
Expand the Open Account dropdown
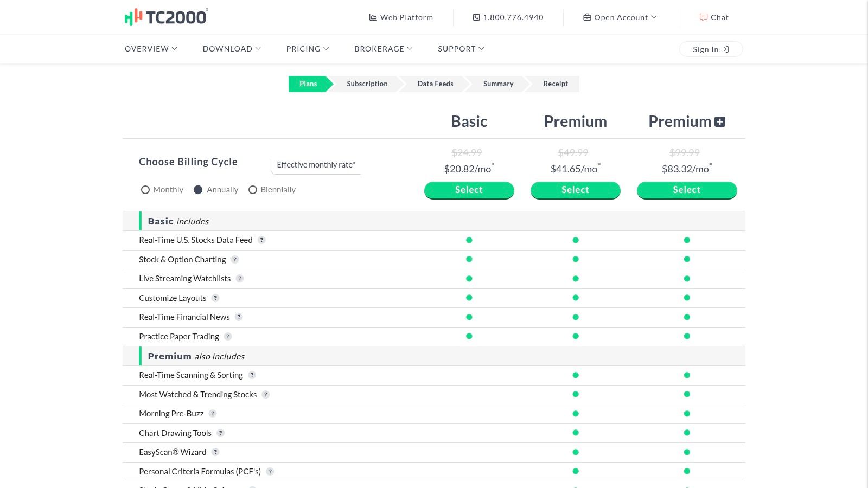pyautogui.click(x=620, y=17)
